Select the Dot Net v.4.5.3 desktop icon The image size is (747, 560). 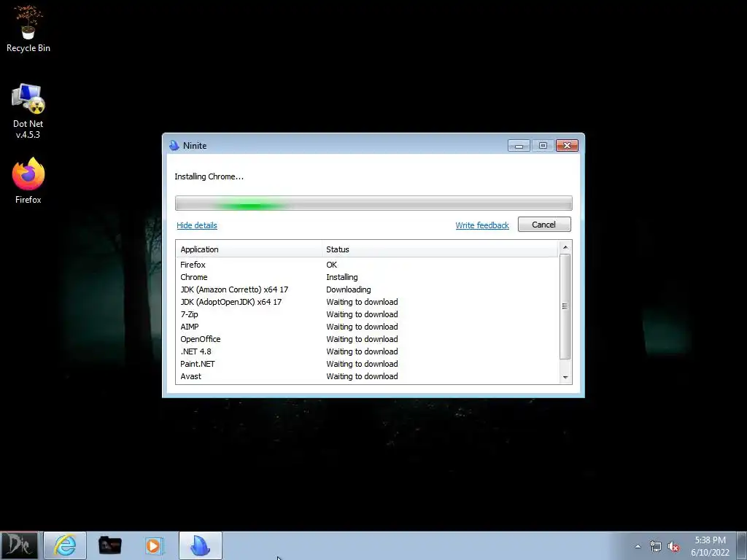(28, 111)
